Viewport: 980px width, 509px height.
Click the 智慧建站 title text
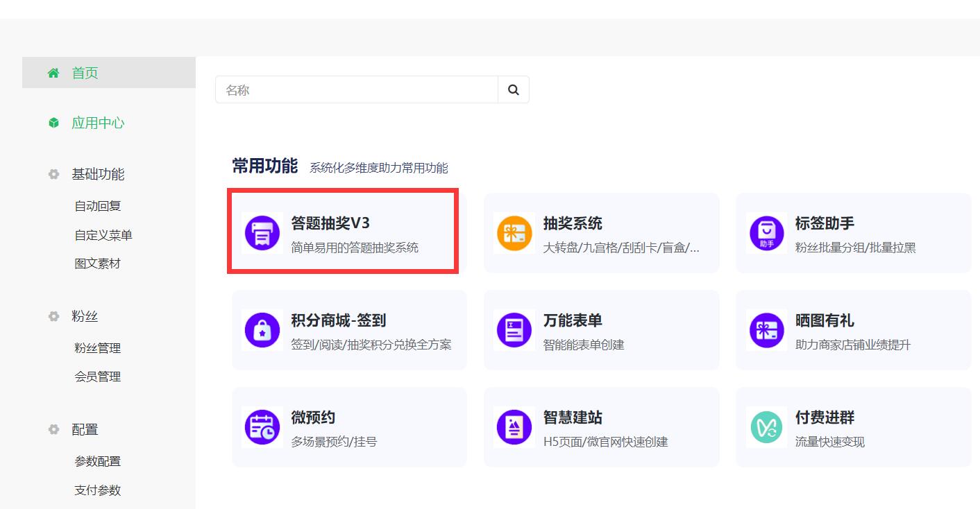pyautogui.click(x=573, y=417)
